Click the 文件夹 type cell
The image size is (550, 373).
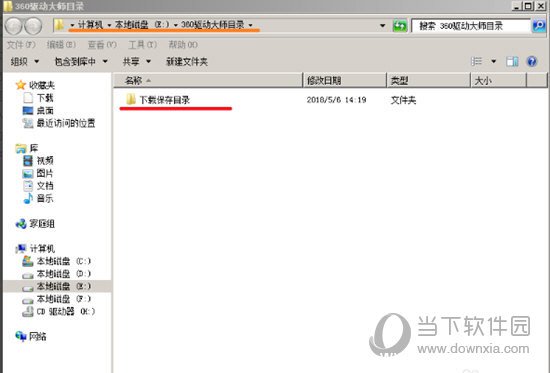tap(403, 100)
